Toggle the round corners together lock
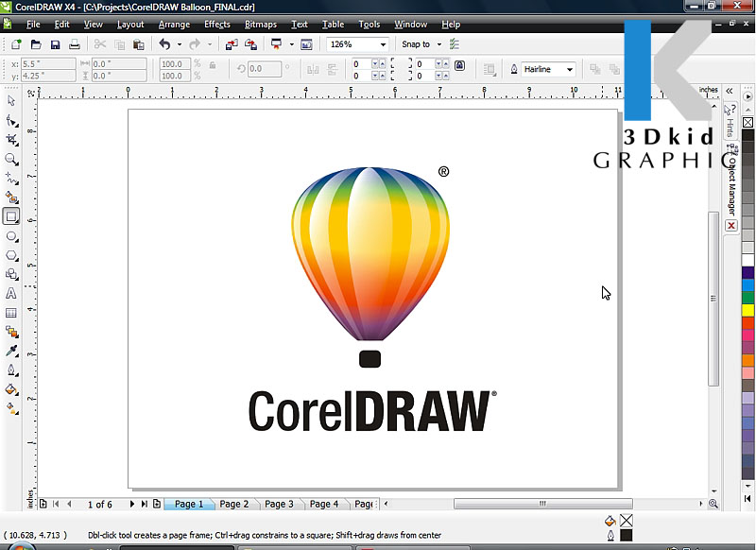The image size is (756, 550). pyautogui.click(x=459, y=66)
